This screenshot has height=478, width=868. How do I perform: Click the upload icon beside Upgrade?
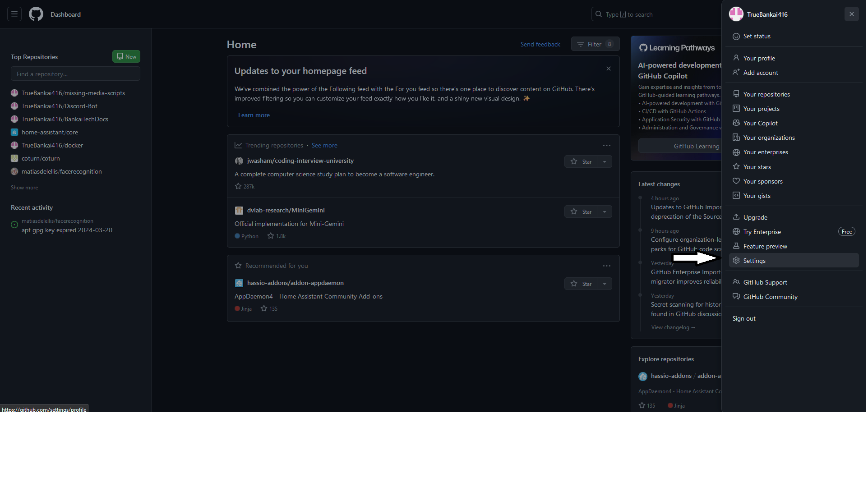(x=736, y=217)
